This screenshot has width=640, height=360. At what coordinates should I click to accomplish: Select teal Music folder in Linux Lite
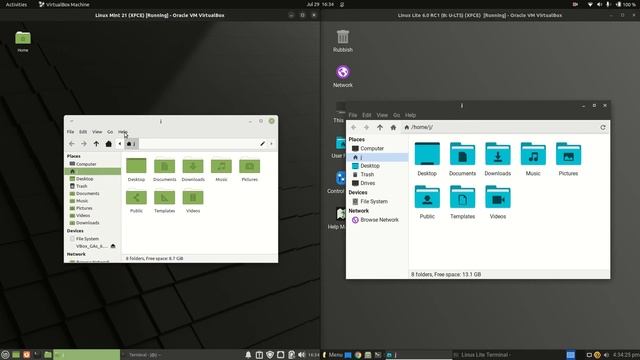pos(533,154)
